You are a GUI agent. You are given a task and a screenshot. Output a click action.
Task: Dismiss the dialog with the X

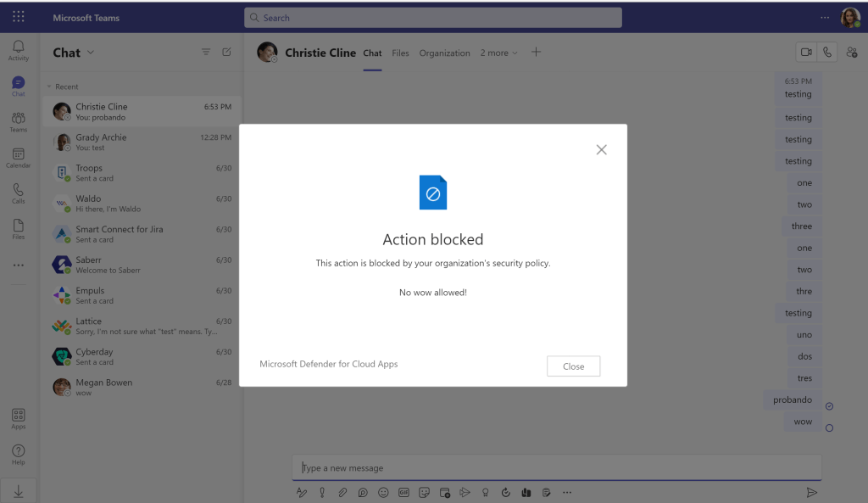601,149
